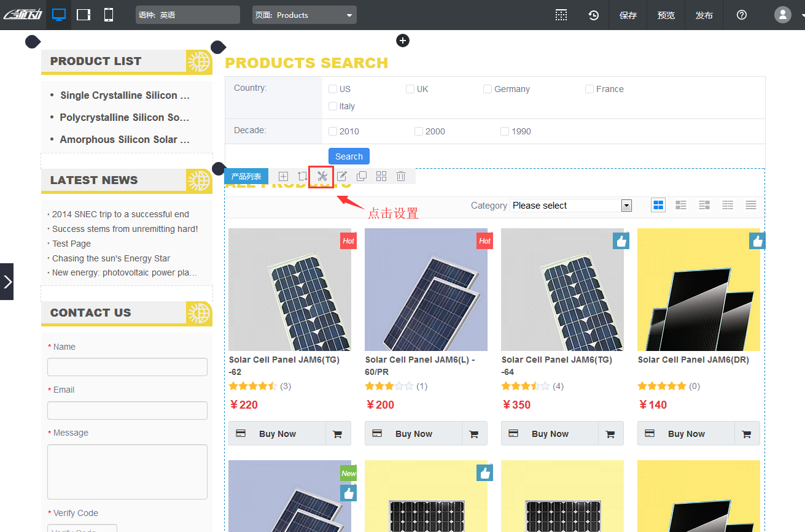Screen dimensions: 805x532
Task: Open the history clock icon in the top bar
Action: coord(593,15)
